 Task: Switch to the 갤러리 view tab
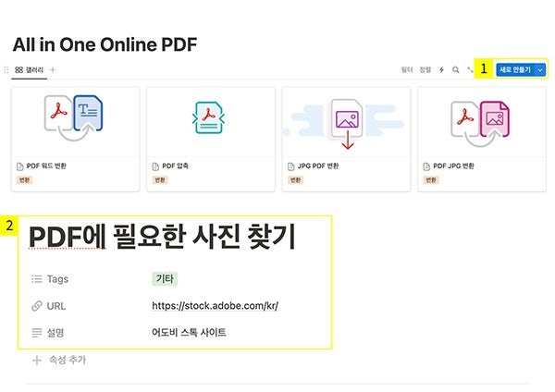click(x=29, y=70)
